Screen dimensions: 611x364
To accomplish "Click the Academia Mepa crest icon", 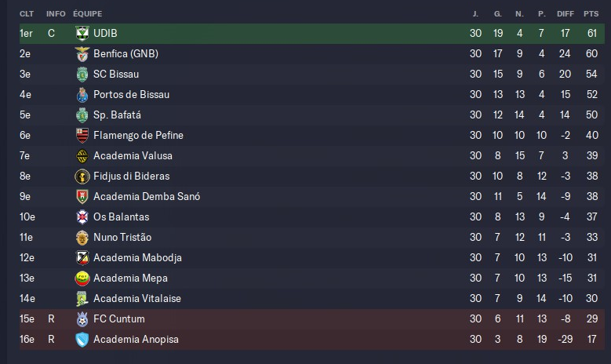I will coord(82,278).
